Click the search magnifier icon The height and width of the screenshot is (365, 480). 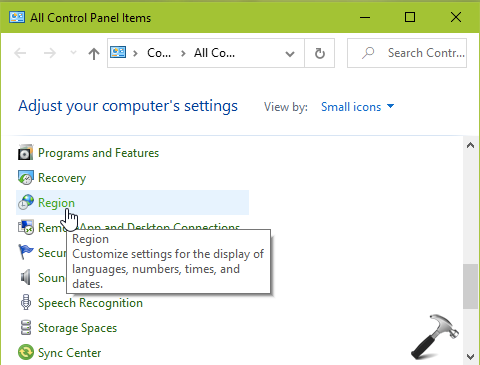tap(368, 53)
